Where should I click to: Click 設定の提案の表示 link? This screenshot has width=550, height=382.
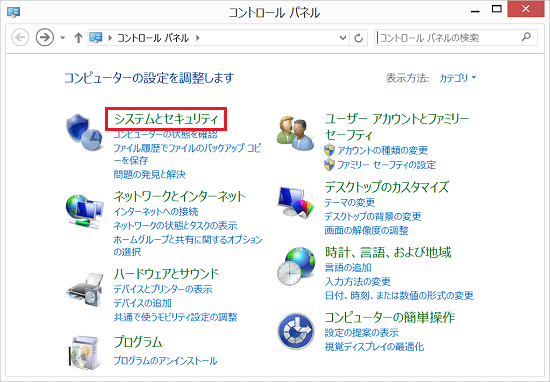362,333
